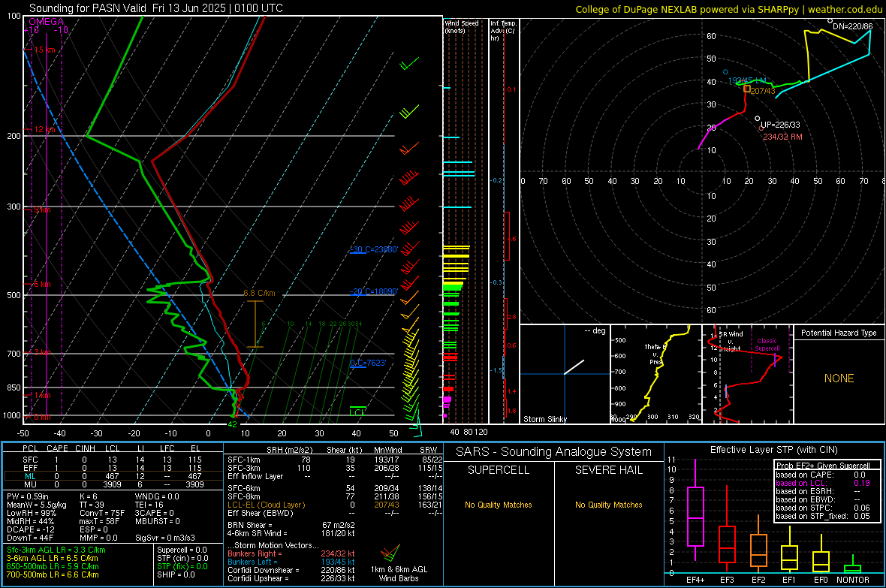Click the DN=220/86 hodograph label
886x588 pixels.
(853, 26)
